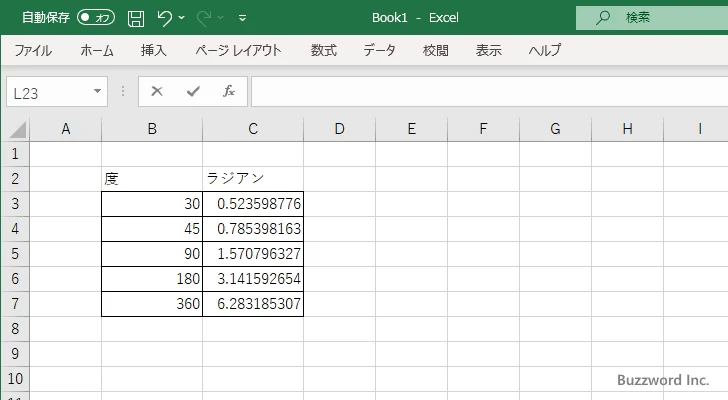Viewport: 728px width, 400px height.
Task: Click cell showing 1.570796327
Action: (x=253, y=254)
